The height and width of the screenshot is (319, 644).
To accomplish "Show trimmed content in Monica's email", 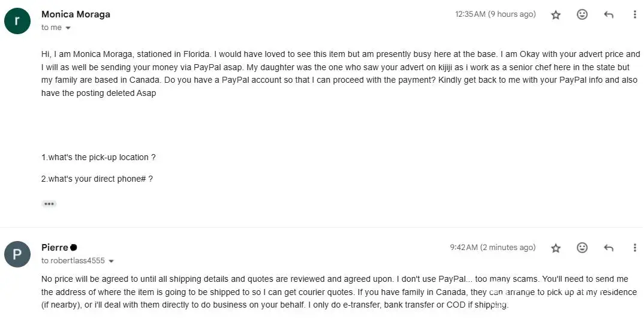I will tap(49, 204).
